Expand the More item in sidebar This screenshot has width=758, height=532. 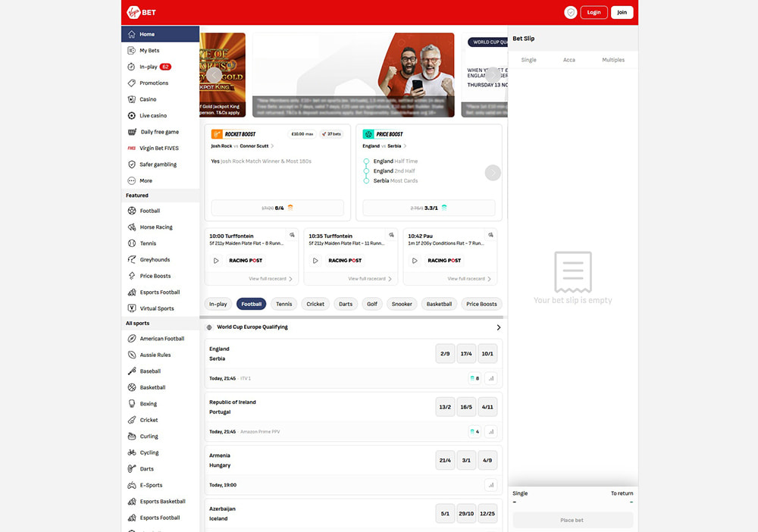click(x=146, y=181)
